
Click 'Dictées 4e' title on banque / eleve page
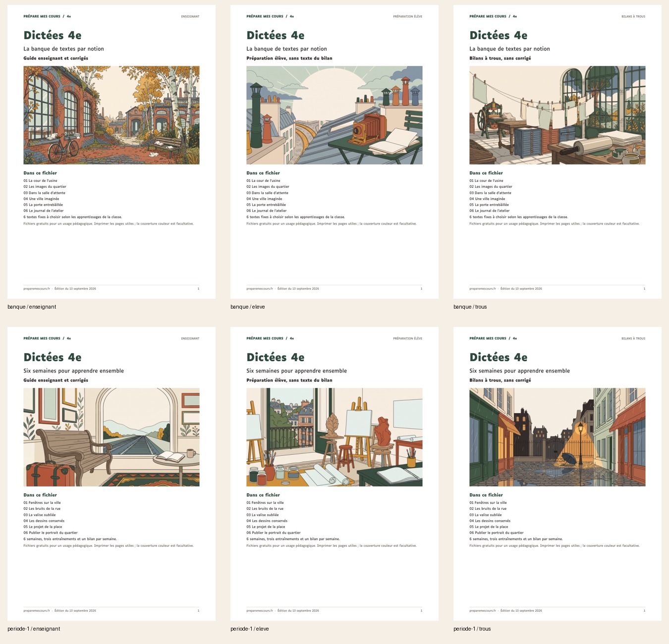pos(276,35)
